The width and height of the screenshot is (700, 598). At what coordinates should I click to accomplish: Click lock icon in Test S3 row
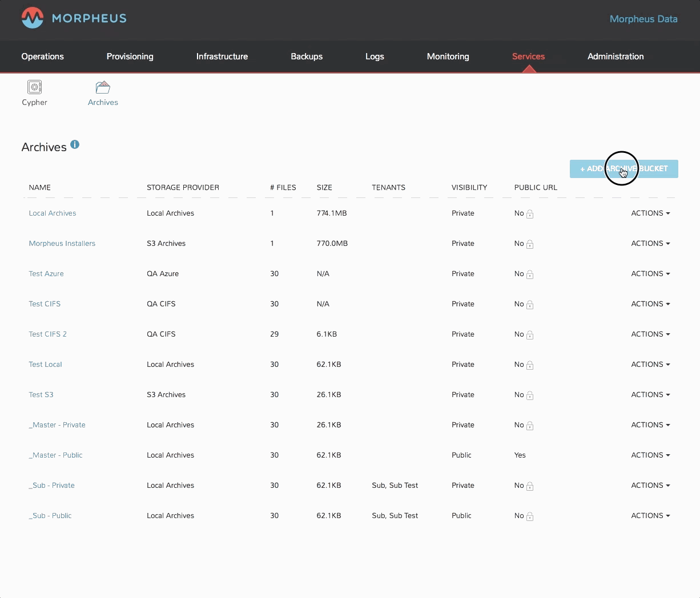coord(530,395)
